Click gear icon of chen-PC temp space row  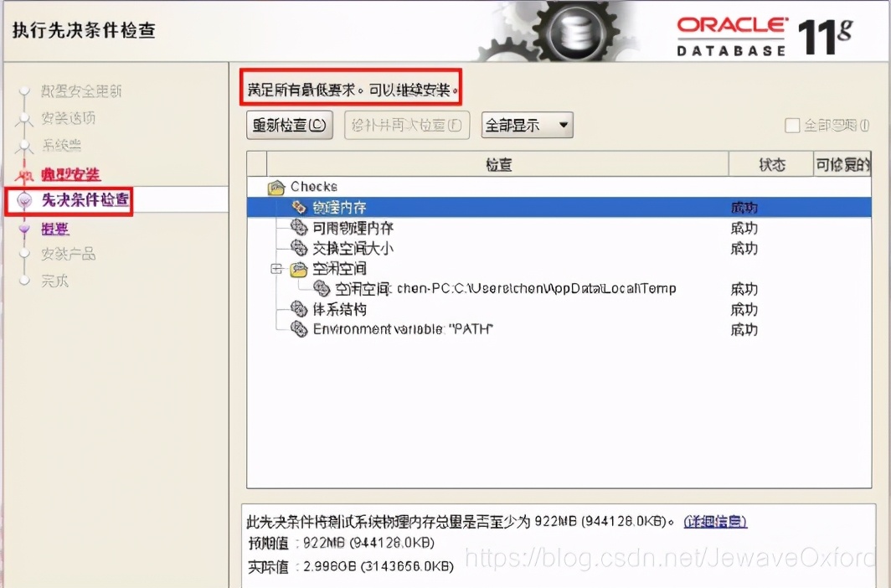[x=322, y=289]
